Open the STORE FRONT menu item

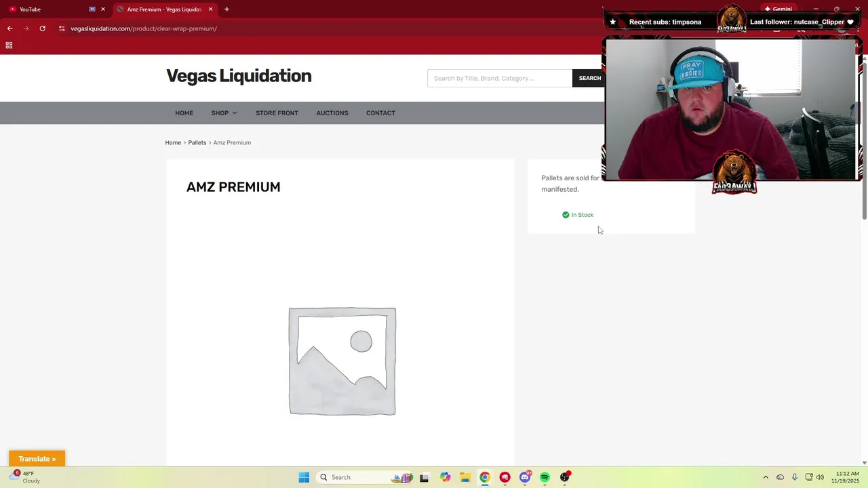click(277, 113)
